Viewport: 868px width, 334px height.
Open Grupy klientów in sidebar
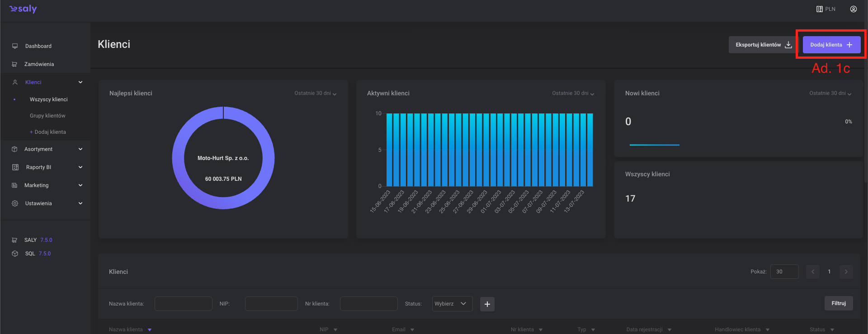coord(47,116)
